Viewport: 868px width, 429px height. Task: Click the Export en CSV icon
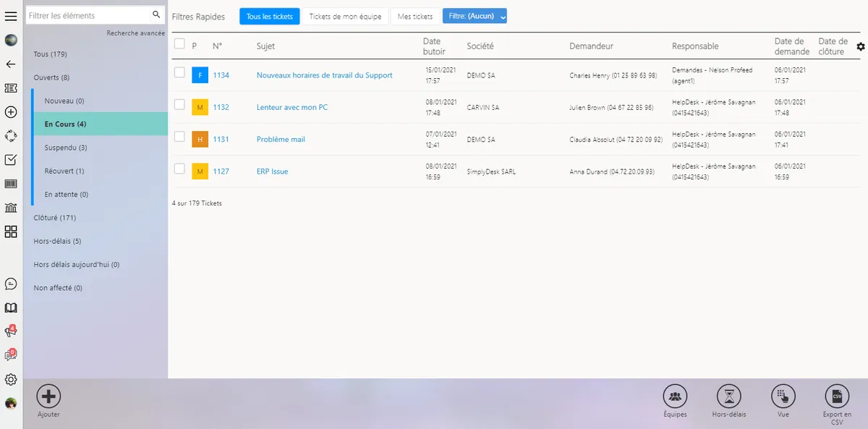point(837,396)
